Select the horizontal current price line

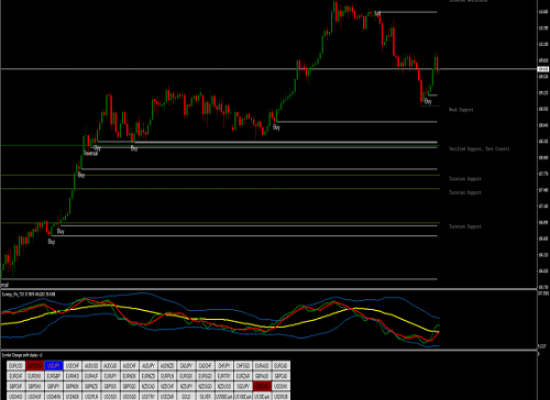click(268, 69)
